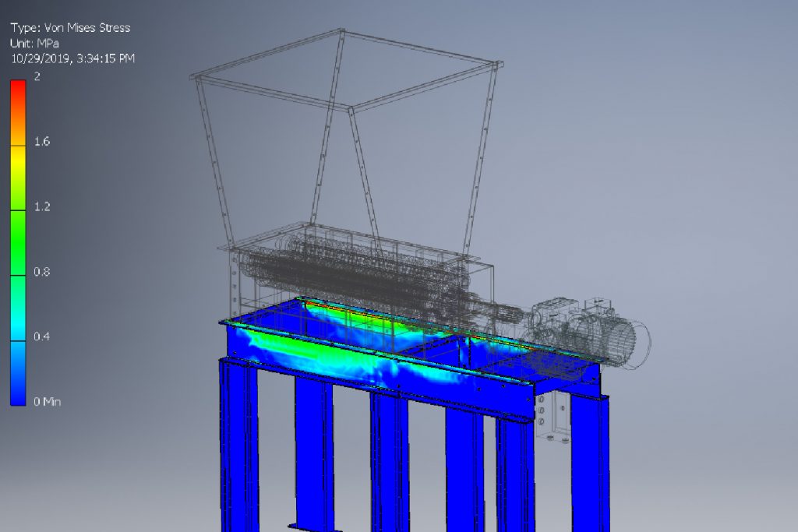Click the 0.8 legend value label

click(41, 272)
